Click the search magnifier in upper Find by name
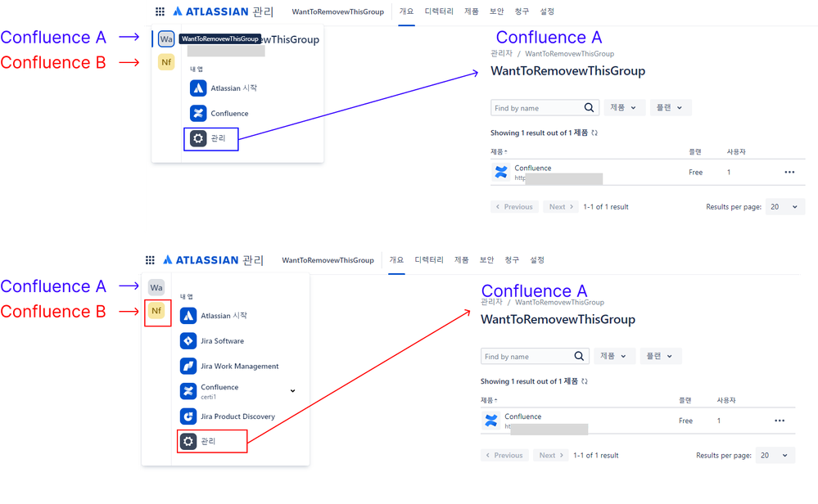This screenshot has width=818, height=504. tap(589, 108)
